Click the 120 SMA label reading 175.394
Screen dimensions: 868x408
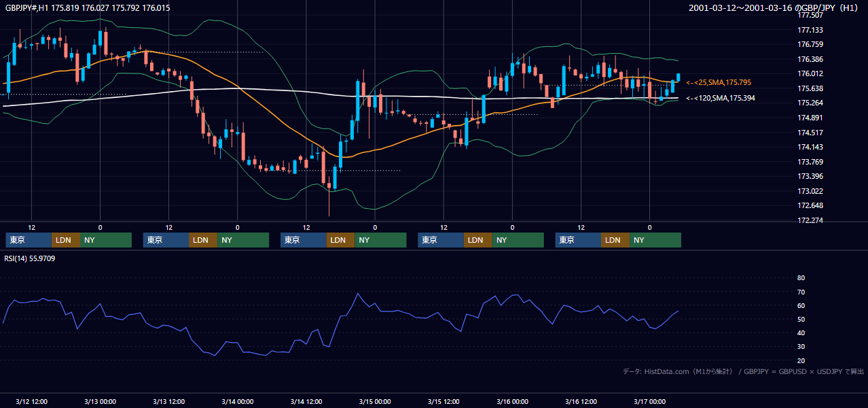click(x=721, y=98)
